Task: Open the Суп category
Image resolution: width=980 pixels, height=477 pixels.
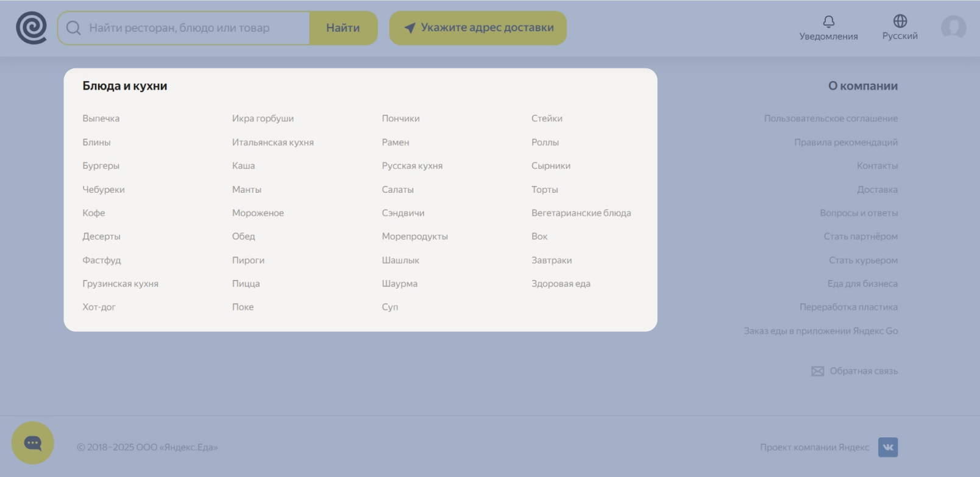Action: pyautogui.click(x=389, y=307)
